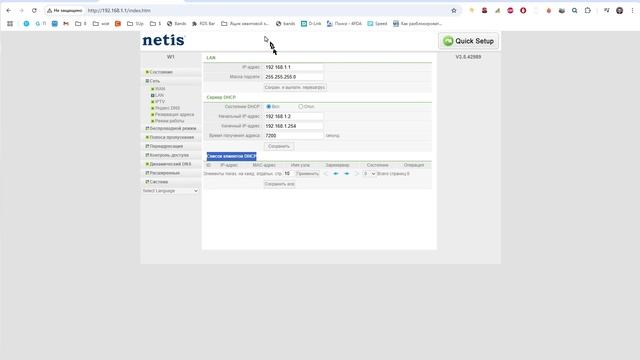
Task: Select the DHCP Откл radio button
Action: pyautogui.click(x=301, y=107)
